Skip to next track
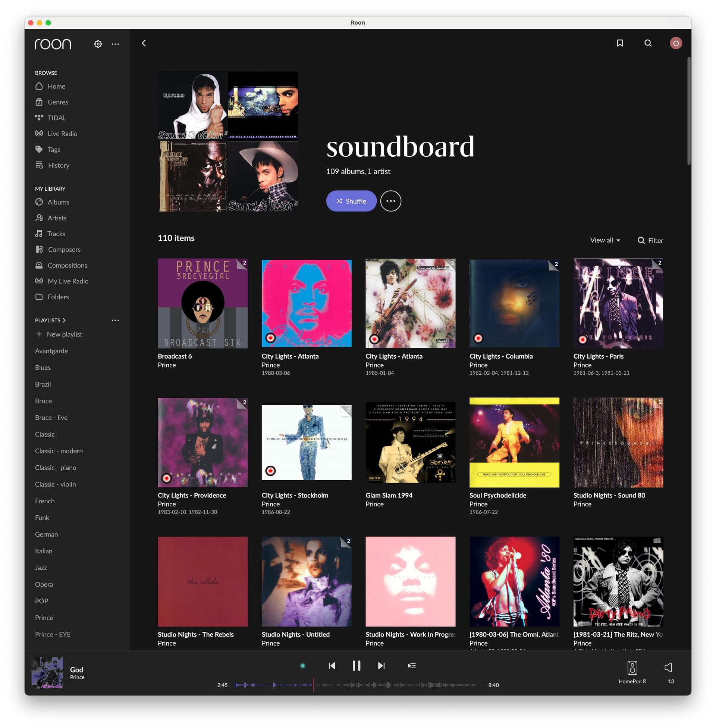 381,666
